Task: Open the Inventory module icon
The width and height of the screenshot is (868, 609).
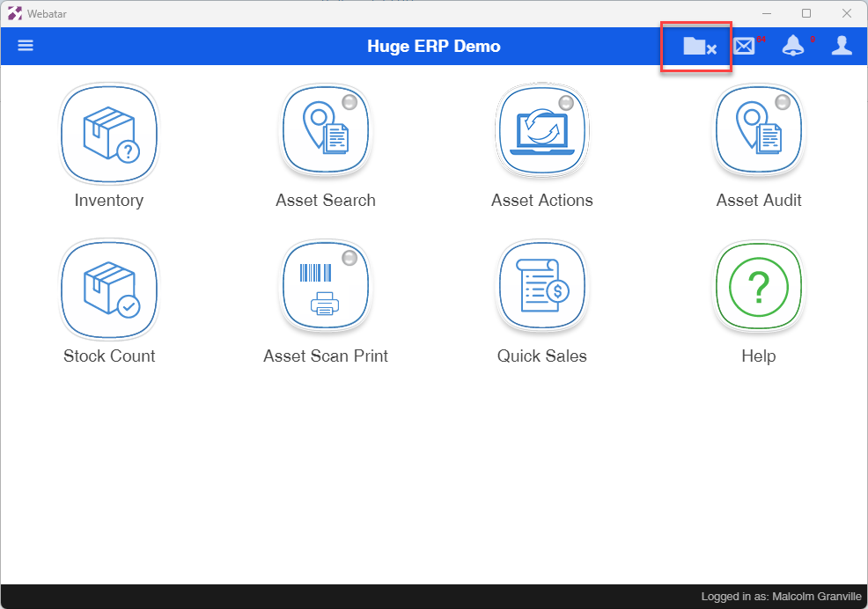Action: click(109, 134)
